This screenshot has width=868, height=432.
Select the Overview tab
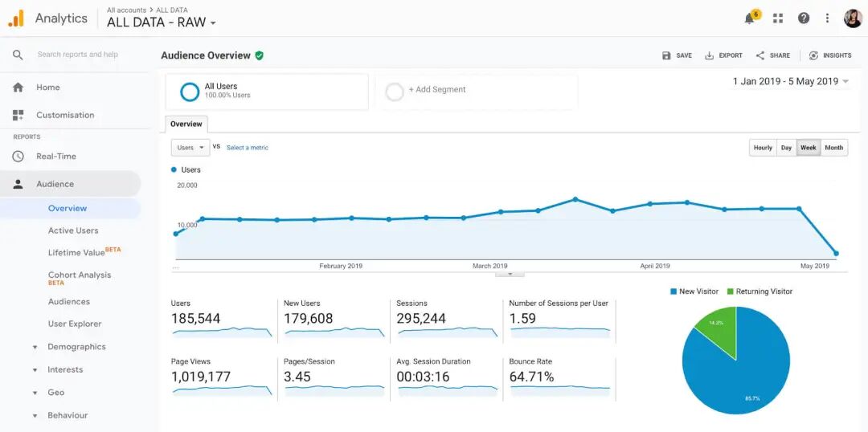coord(186,124)
